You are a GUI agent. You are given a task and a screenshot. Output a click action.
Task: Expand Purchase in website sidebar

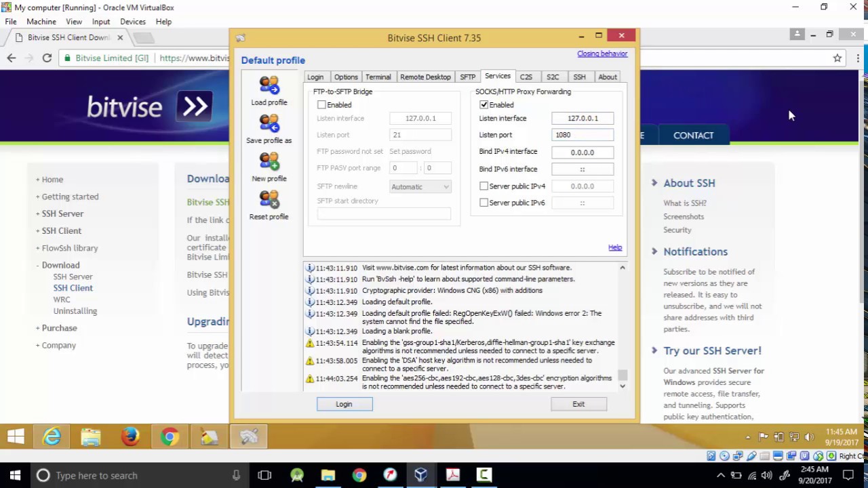(37, 328)
